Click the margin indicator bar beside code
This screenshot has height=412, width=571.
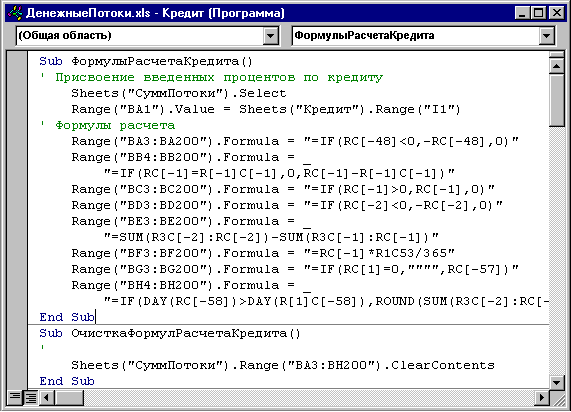(17, 220)
